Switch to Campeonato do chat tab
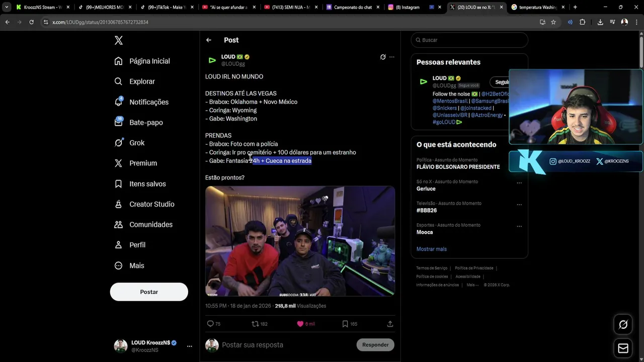The image size is (644, 362). coord(352,7)
